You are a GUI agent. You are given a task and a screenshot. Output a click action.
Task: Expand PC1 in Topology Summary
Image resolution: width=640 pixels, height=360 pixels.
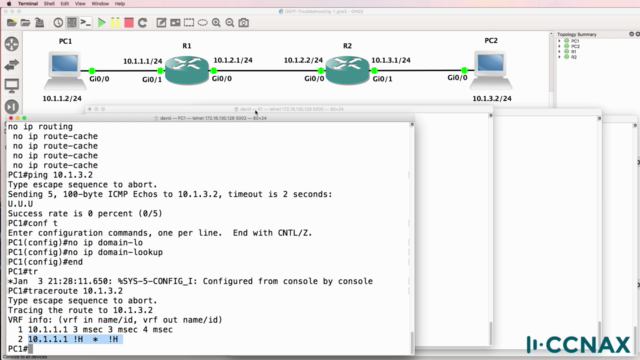(560, 41)
